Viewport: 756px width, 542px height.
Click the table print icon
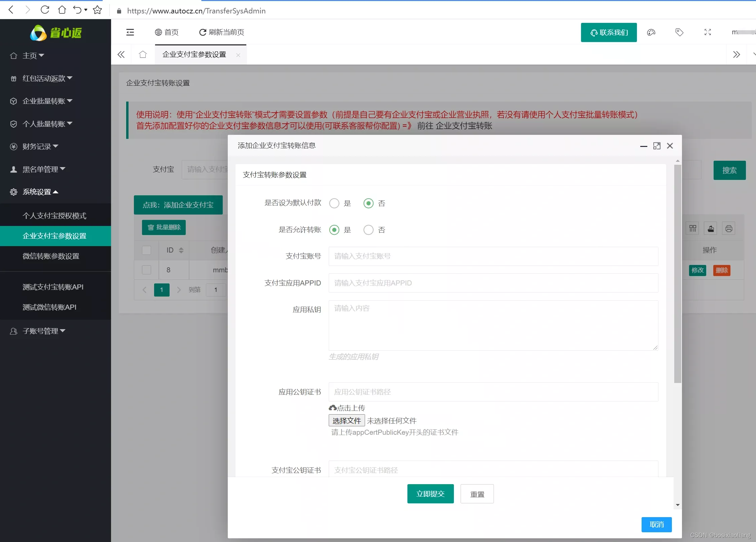click(x=729, y=229)
